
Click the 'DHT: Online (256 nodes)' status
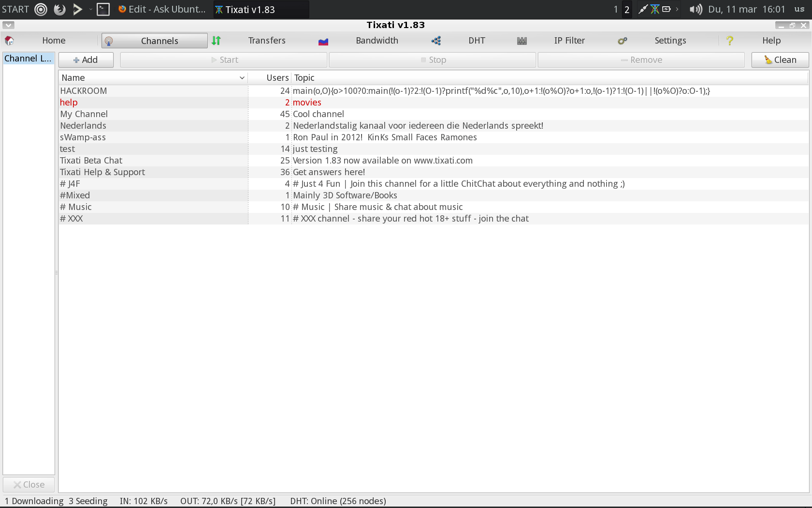click(x=338, y=501)
